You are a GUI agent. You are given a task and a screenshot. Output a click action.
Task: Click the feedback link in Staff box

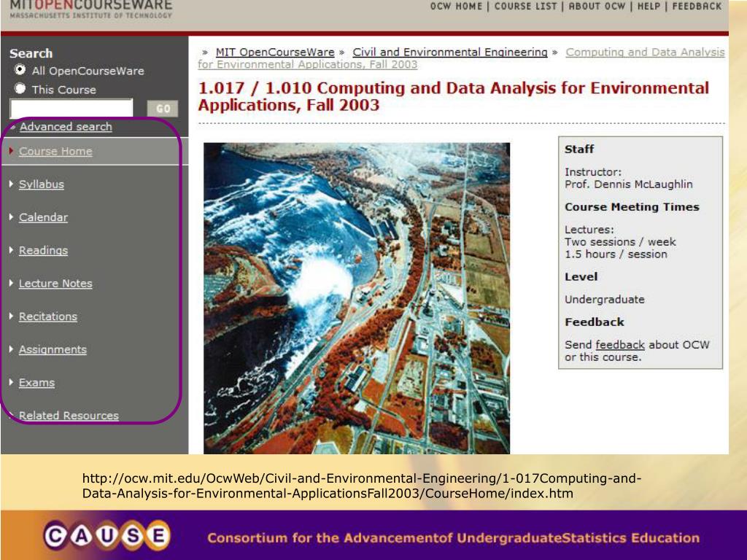click(x=620, y=345)
